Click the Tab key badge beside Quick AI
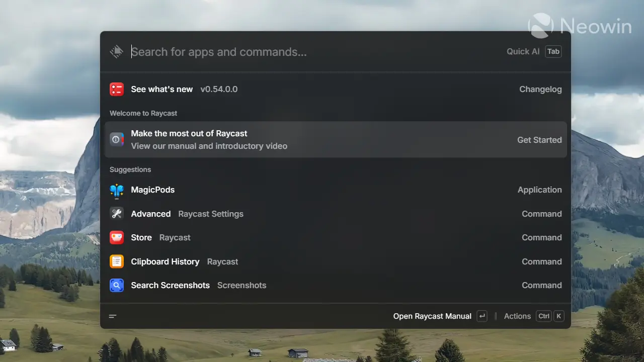The height and width of the screenshot is (362, 644). tap(553, 51)
